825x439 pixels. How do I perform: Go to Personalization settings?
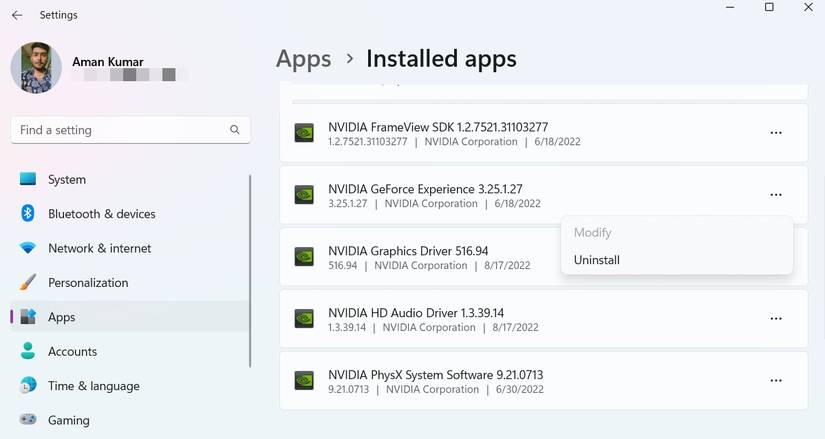coord(88,283)
